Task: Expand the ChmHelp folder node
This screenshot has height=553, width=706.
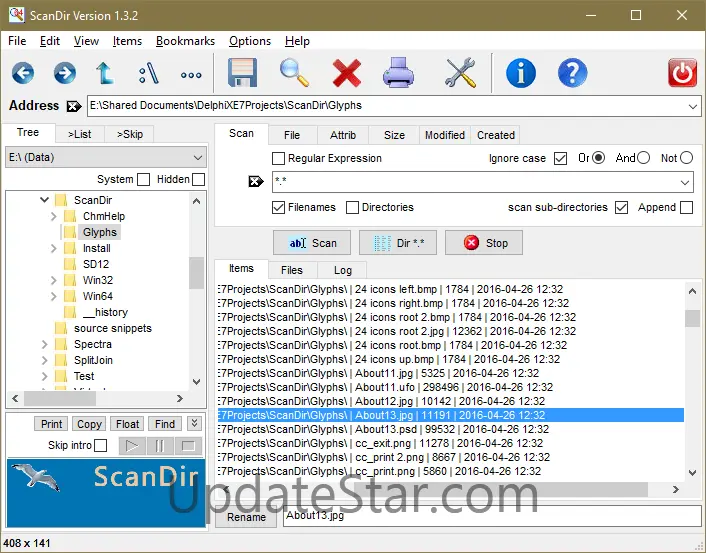Action: pos(53,217)
